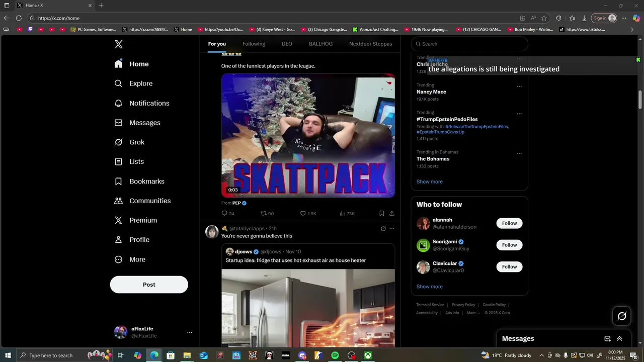Open The Bahamas trending topic
The height and width of the screenshot is (362, 644).
433,159
